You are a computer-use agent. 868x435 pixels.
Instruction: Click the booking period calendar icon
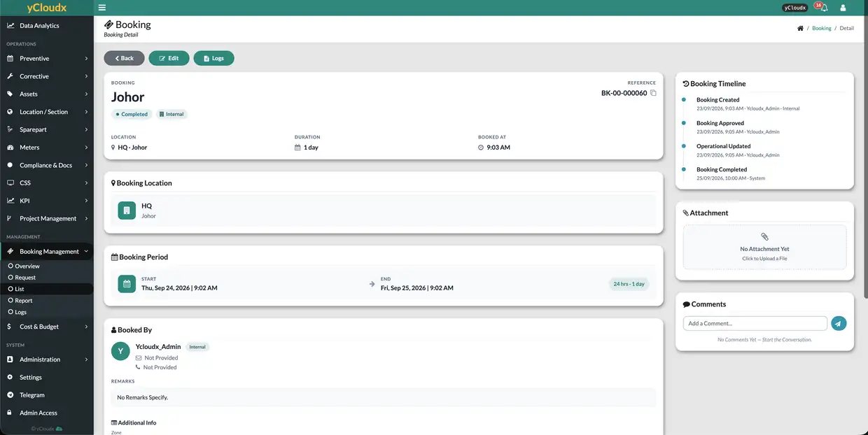(x=127, y=283)
